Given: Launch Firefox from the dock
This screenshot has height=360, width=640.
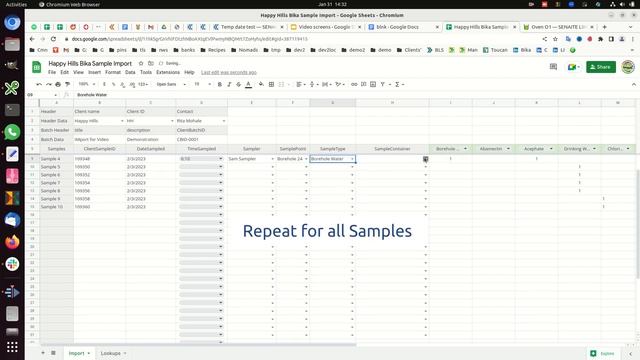Looking at the screenshot, I should (x=12, y=242).
